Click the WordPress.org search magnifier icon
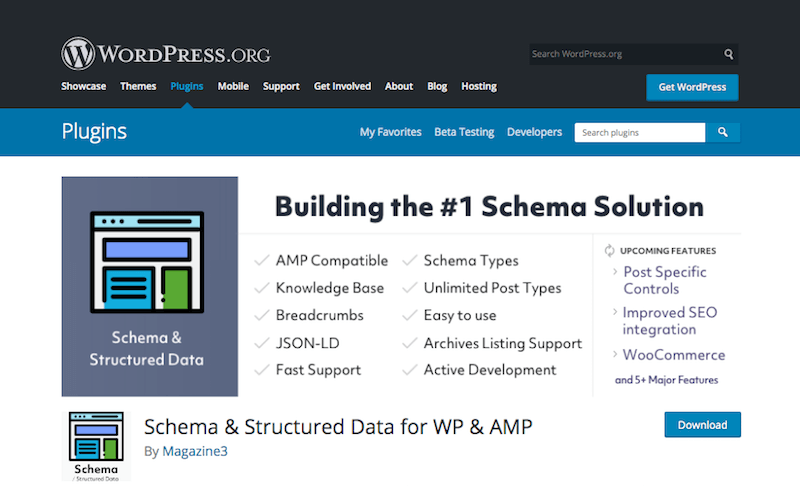The height and width of the screenshot is (493, 800). (x=729, y=54)
